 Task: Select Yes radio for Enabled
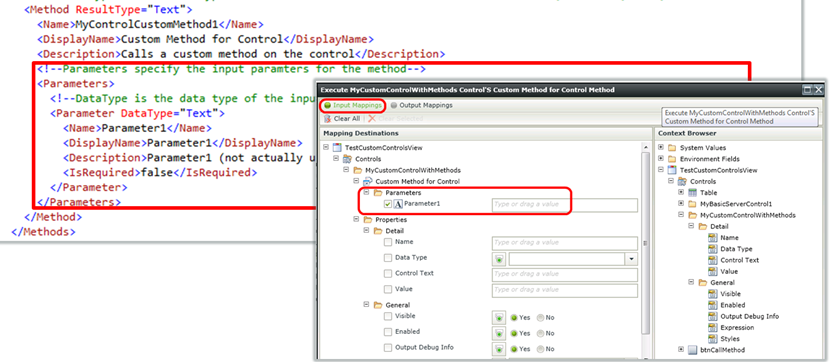pos(514,333)
